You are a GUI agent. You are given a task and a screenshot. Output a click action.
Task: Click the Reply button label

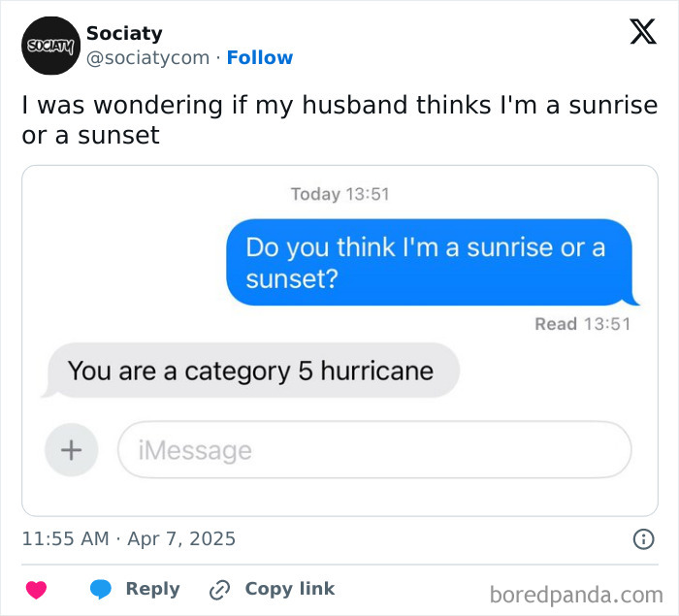point(153,589)
